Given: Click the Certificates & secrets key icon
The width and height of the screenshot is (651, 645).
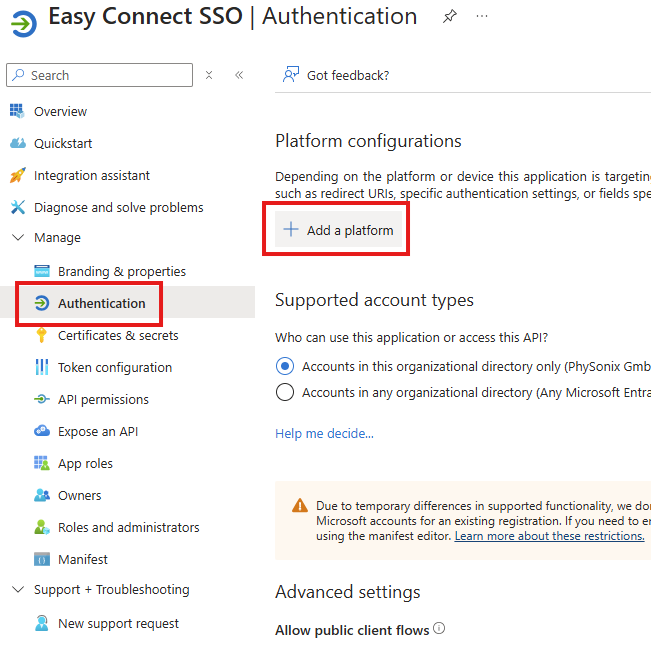Looking at the screenshot, I should pyautogui.click(x=42, y=335).
